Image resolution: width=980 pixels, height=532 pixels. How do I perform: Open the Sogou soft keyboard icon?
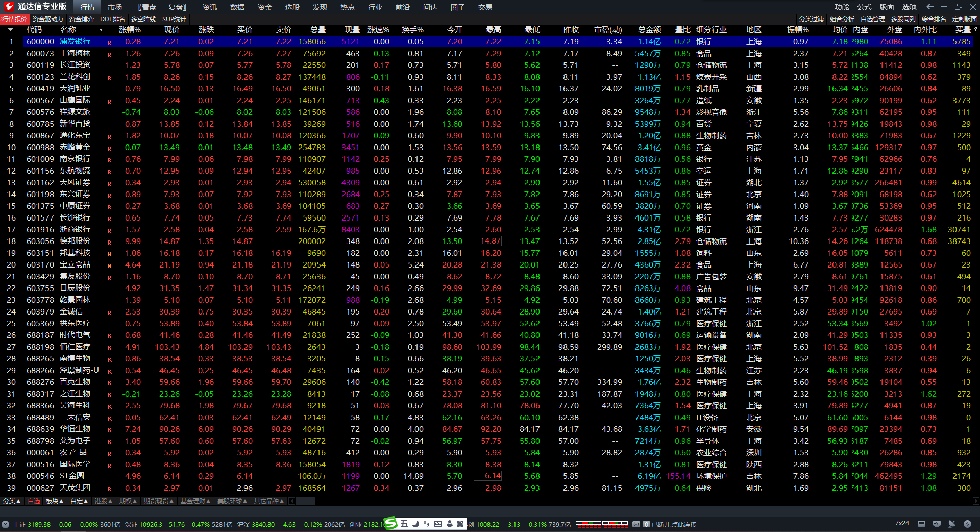click(x=438, y=524)
